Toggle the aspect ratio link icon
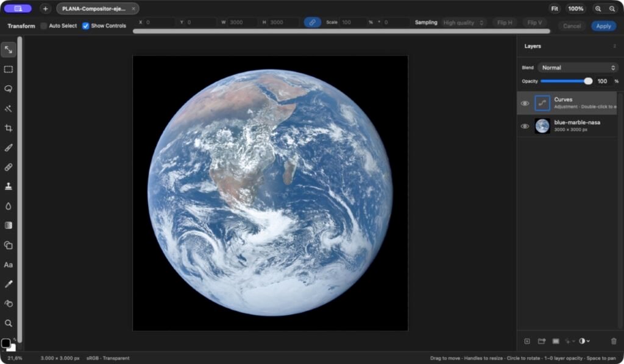Screen dimensions: 624x364 313,23
